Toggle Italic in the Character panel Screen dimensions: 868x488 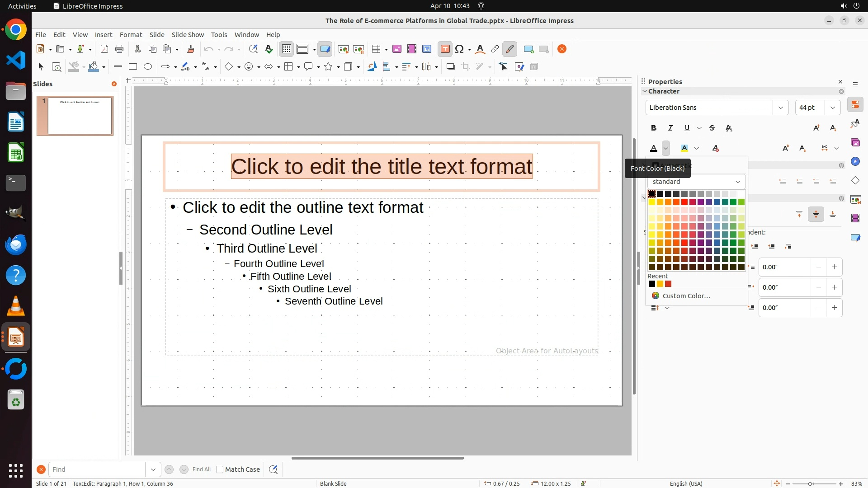pyautogui.click(x=670, y=128)
